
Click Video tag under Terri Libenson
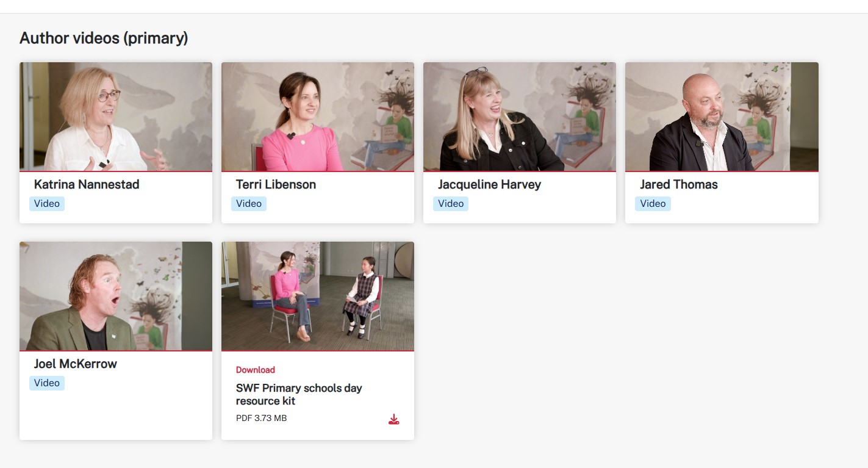pyautogui.click(x=249, y=204)
